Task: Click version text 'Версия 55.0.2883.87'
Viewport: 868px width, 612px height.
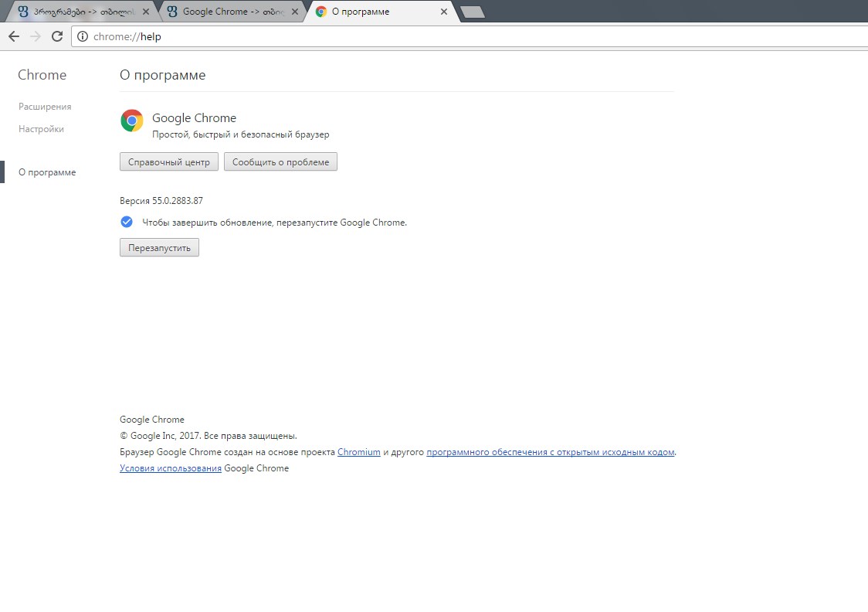Action: pos(161,200)
